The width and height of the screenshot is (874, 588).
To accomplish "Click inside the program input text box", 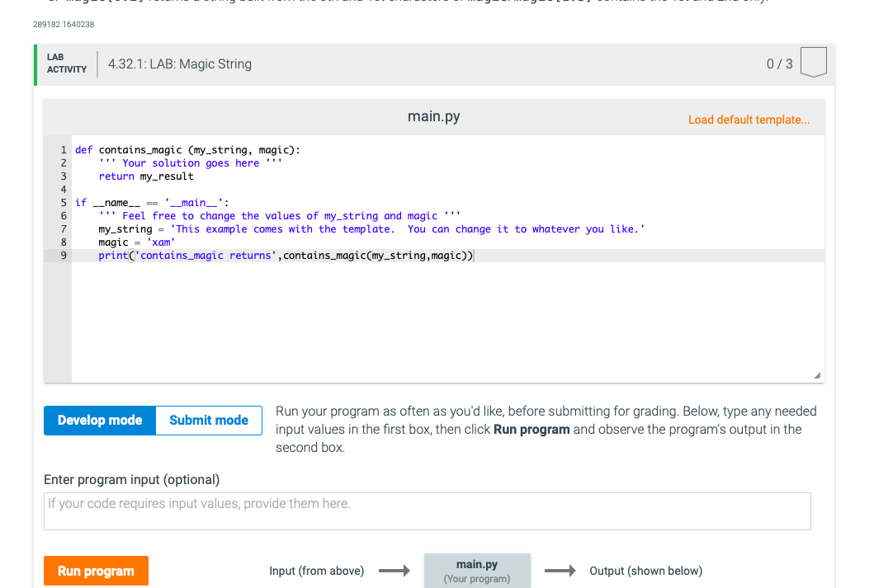I will tap(427, 510).
